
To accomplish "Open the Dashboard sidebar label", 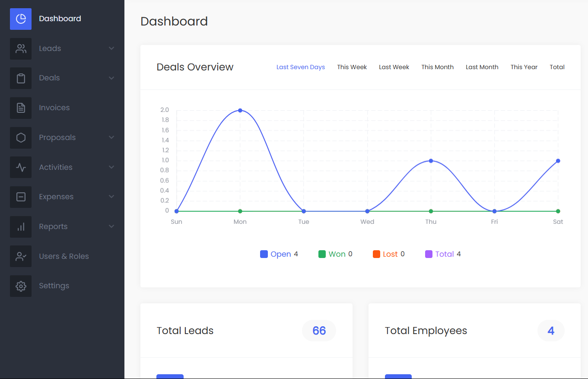I will (60, 19).
